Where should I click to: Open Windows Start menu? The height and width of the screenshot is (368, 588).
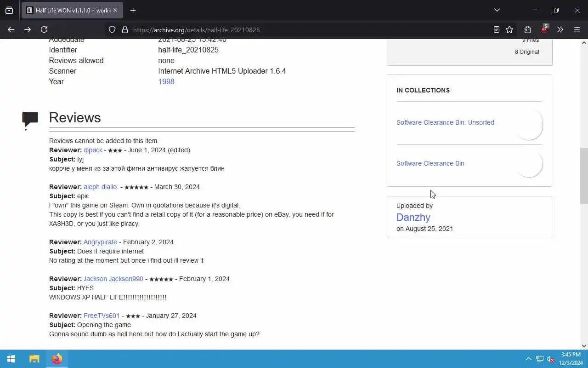[11, 359]
